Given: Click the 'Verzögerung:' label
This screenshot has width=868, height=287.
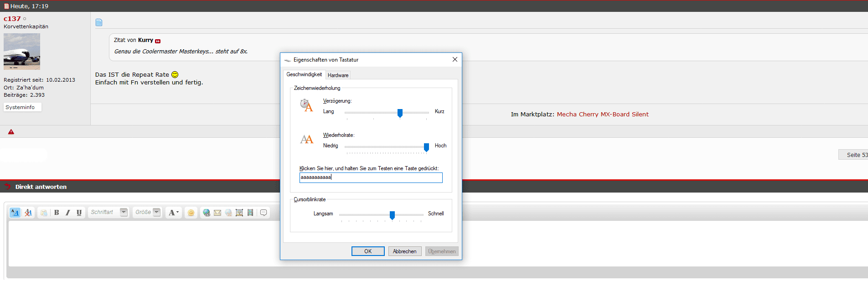Looking at the screenshot, I should click(337, 101).
